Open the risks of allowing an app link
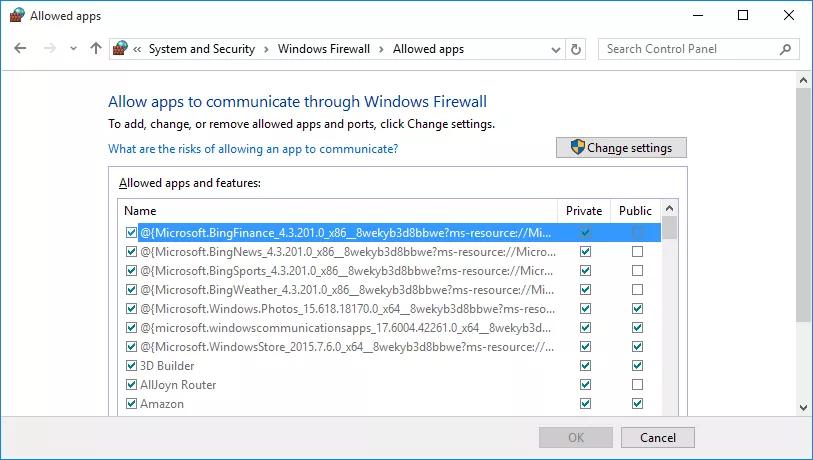 point(253,149)
